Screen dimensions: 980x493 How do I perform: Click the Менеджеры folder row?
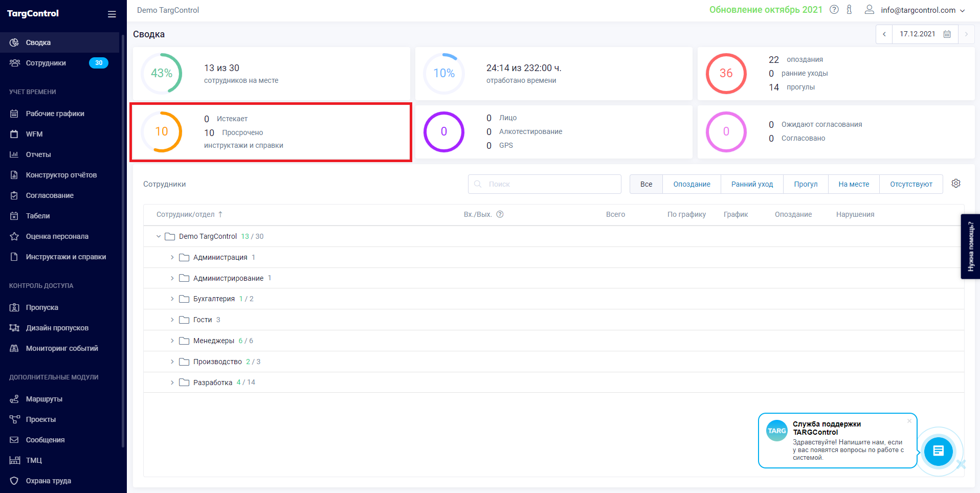[x=554, y=341]
